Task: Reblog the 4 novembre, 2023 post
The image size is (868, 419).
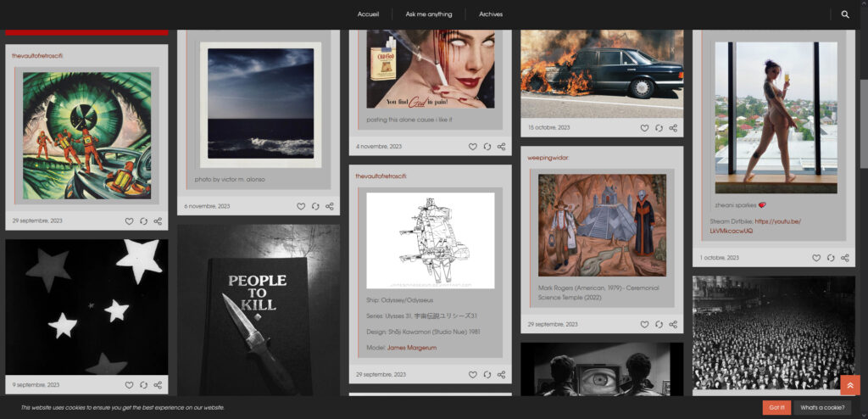Action: pos(487,147)
